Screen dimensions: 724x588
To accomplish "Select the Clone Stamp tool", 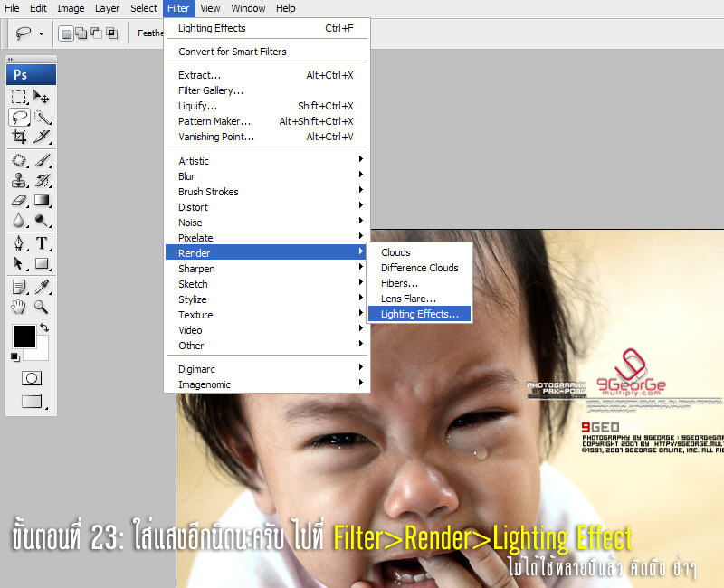I will click(x=19, y=180).
